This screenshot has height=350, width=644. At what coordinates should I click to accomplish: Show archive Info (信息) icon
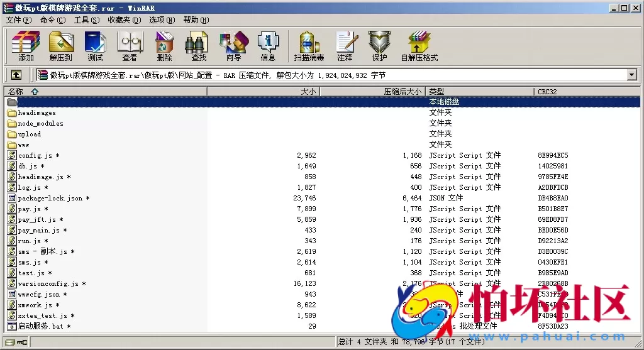point(268,46)
